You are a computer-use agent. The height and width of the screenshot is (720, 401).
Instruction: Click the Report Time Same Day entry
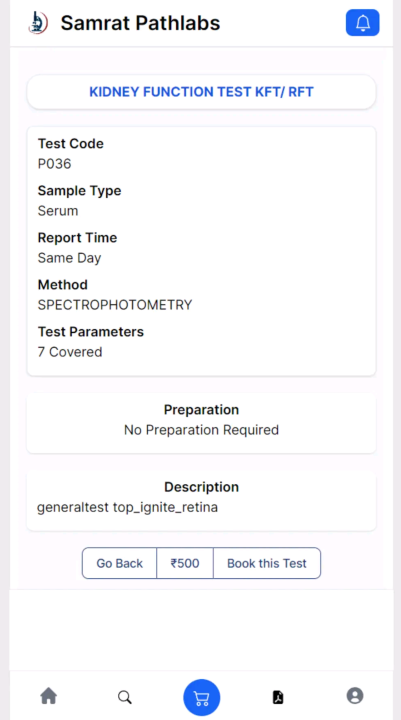pos(77,248)
